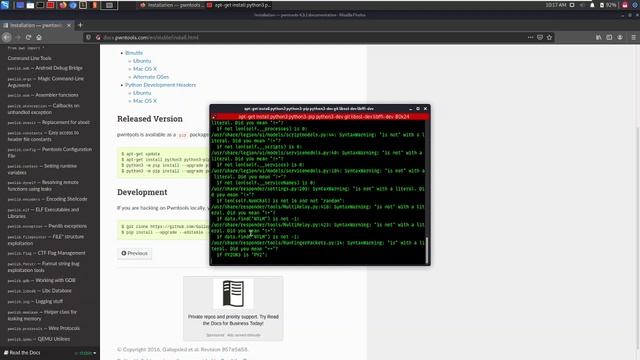Open Helper class for leaking memory entry
640x360 pixels.
[42, 315]
